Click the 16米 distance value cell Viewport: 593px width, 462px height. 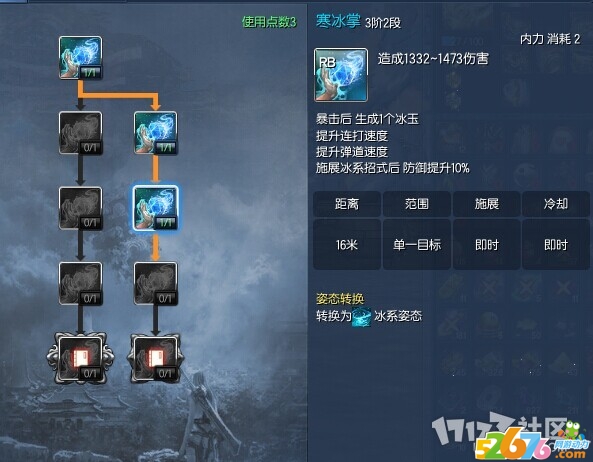coord(347,245)
